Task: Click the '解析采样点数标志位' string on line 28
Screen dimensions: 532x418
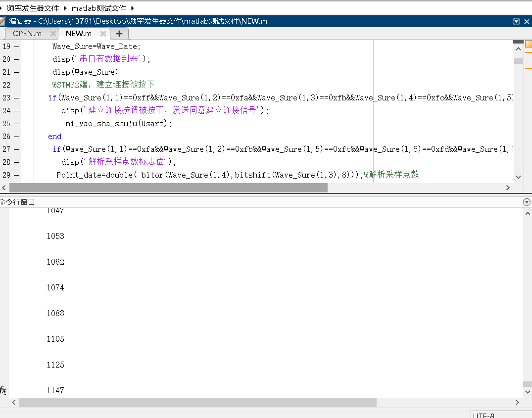Action: click(127, 162)
